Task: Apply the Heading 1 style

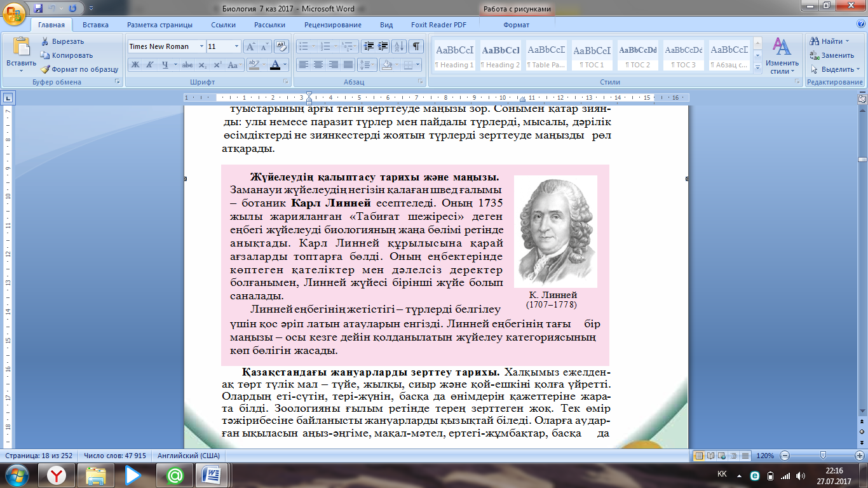Action: [454, 56]
